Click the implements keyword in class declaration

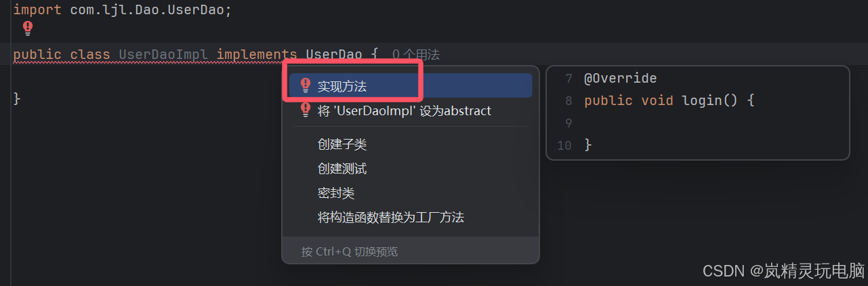click(257, 54)
